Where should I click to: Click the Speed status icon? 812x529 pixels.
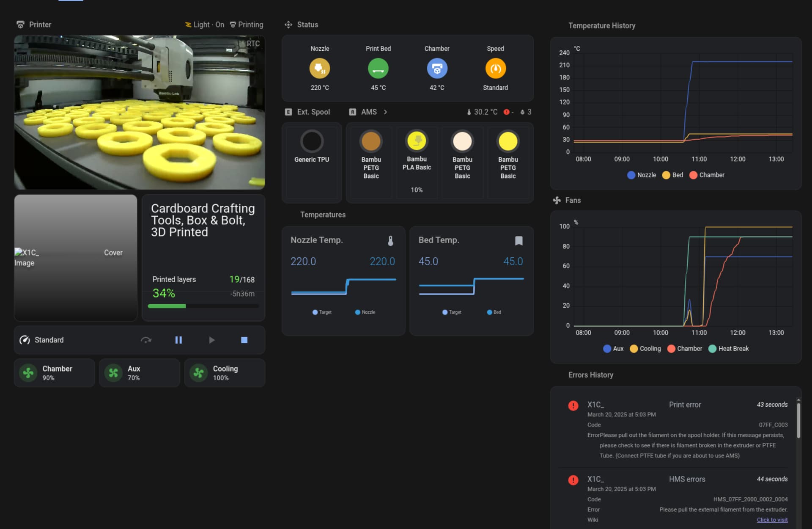(495, 69)
